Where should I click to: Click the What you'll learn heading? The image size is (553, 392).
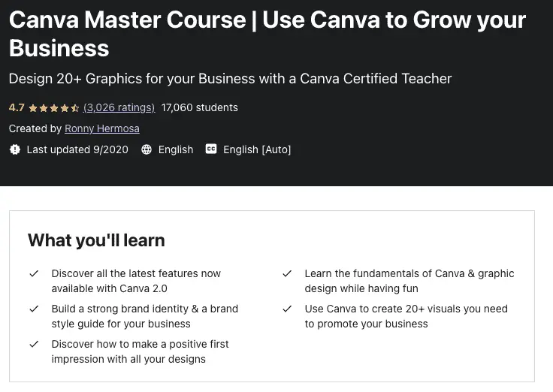[96, 240]
